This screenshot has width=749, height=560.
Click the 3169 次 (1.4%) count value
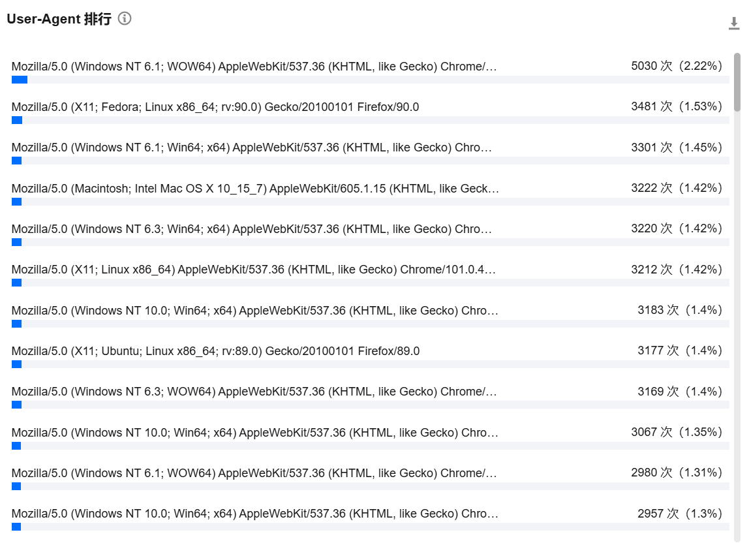pos(680,392)
